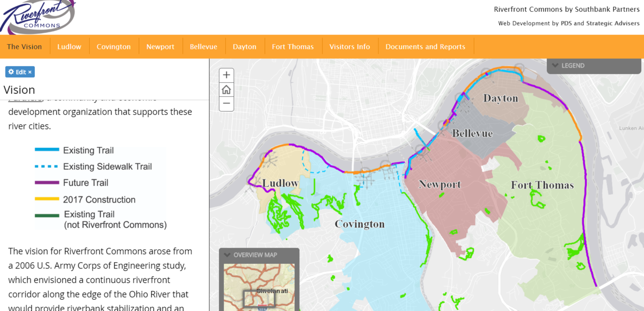The image size is (644, 311).
Task: Click the Existing Trail blue legend line
Action: pyautogui.click(x=46, y=150)
